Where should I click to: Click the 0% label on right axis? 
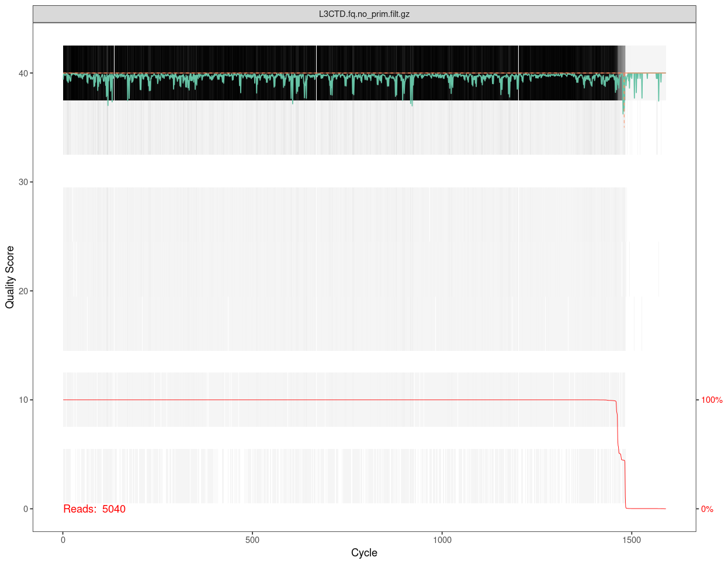coord(707,509)
